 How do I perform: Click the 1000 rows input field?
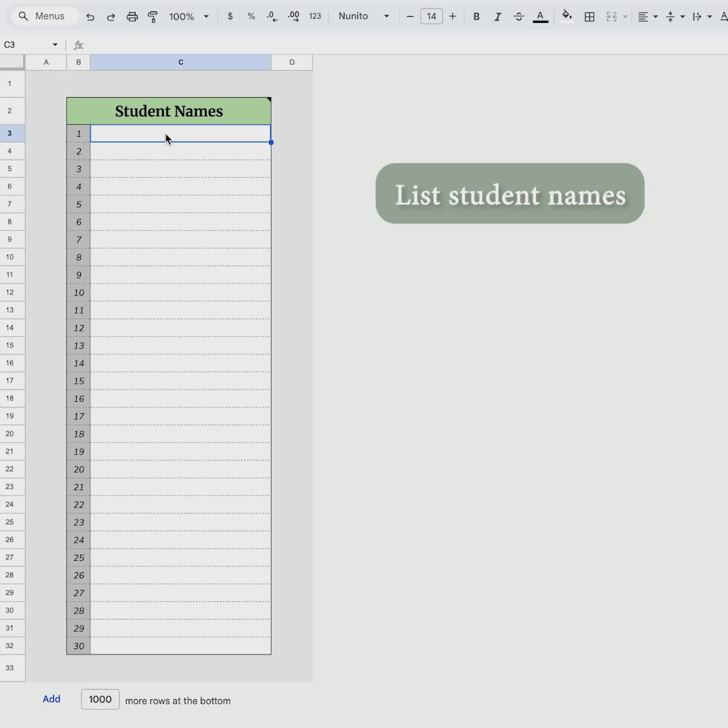100,699
